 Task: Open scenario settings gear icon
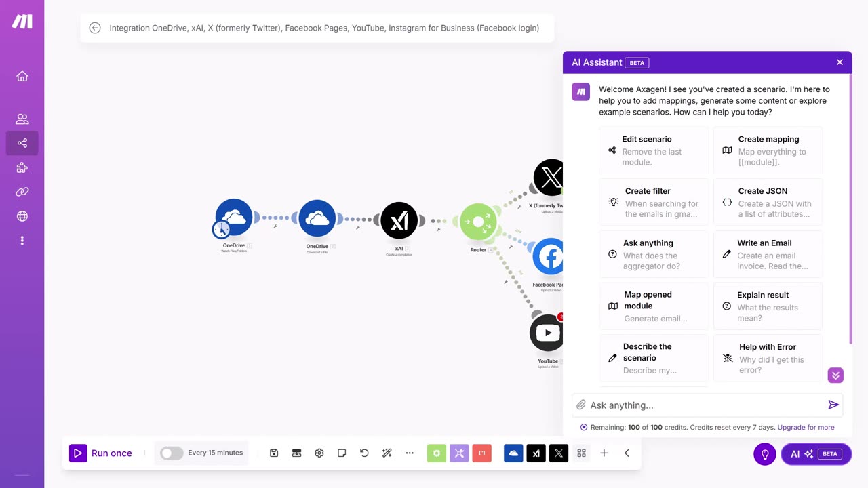click(319, 453)
